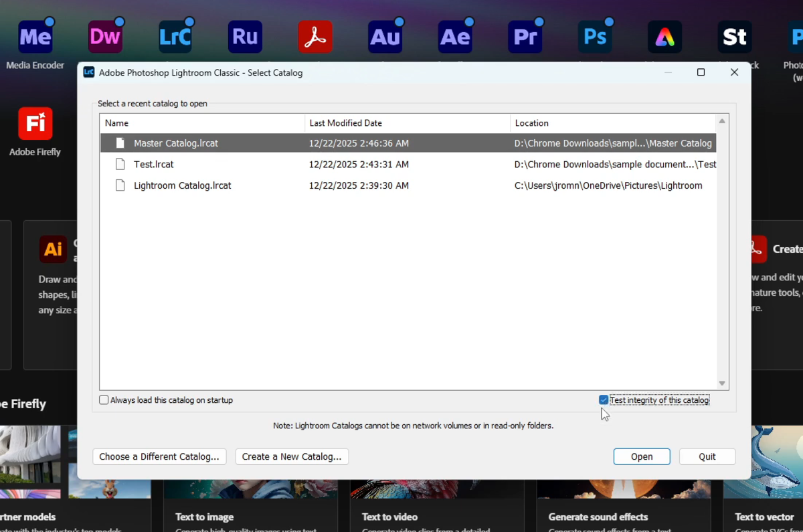Click the C:\Users\jromn\OneDrive\Pictures\Lightroom location
This screenshot has width=803, height=532.
[608, 185]
